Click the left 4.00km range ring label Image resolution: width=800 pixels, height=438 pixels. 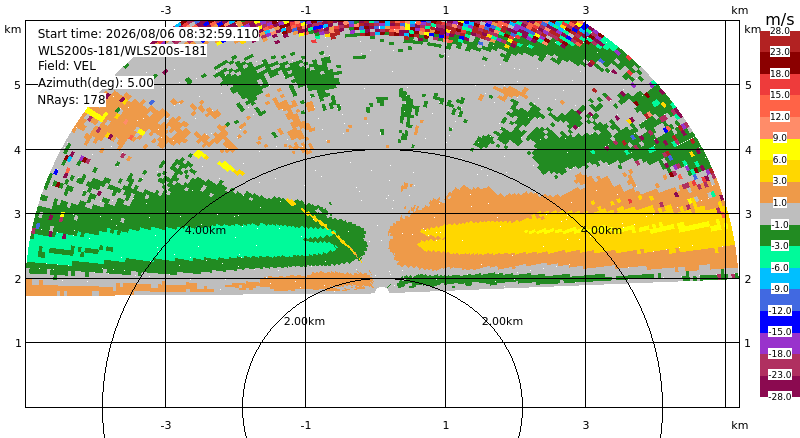click(205, 230)
